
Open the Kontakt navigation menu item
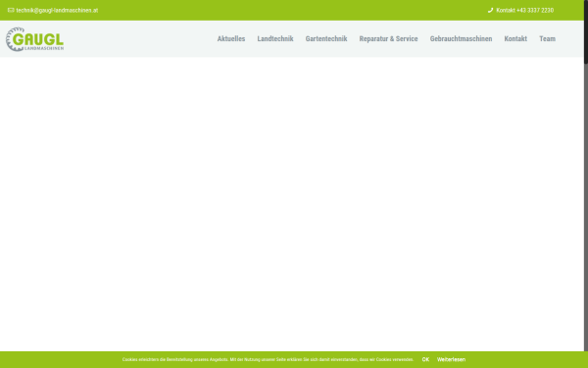click(515, 38)
